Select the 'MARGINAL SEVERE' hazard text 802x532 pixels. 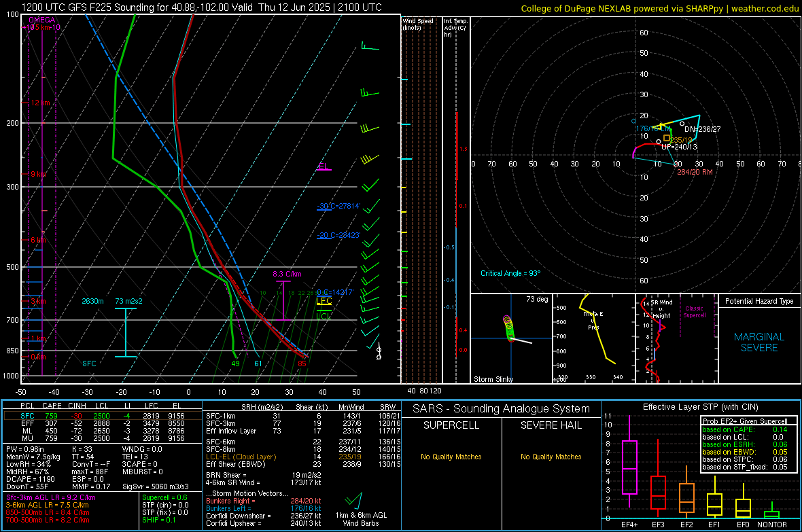pyautogui.click(x=759, y=342)
